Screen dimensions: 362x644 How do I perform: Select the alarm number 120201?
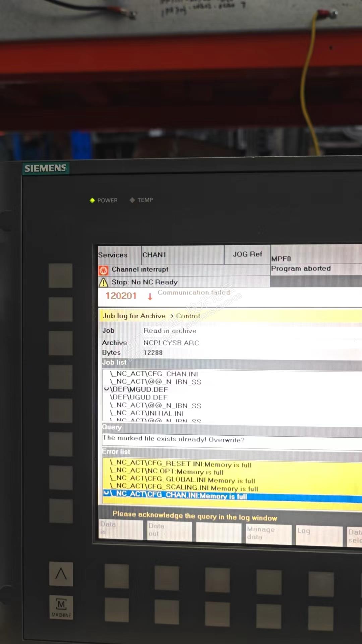click(x=121, y=296)
